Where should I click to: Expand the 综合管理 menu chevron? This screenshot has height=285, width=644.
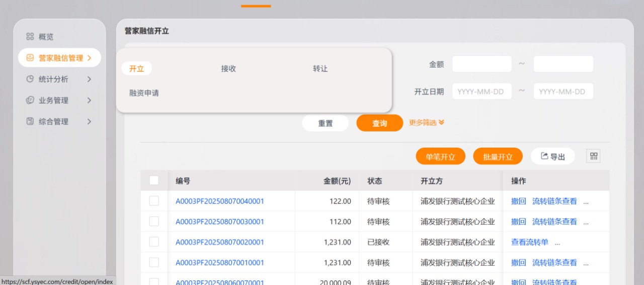tap(89, 121)
